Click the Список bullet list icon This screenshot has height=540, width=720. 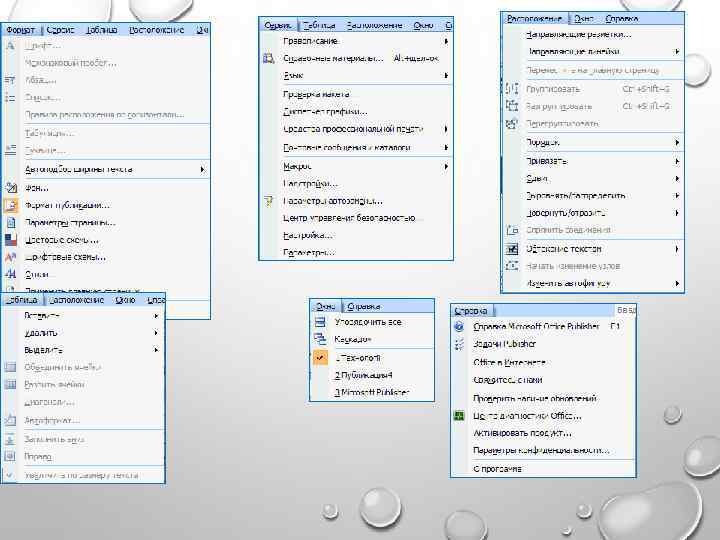[x=10, y=98]
